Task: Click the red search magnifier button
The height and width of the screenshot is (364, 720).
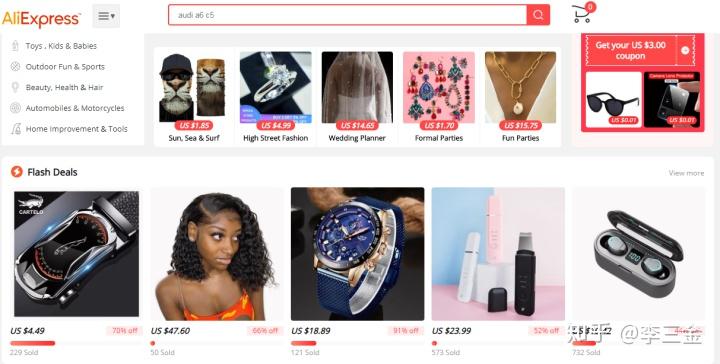Action: pos(538,15)
